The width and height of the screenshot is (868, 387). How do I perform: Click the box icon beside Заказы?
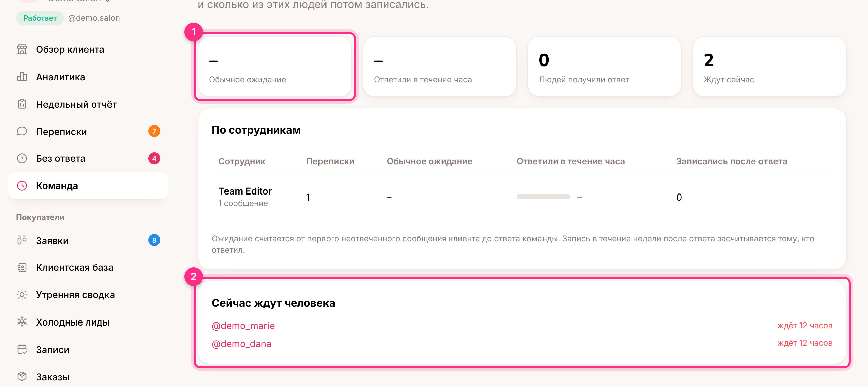[22, 376]
